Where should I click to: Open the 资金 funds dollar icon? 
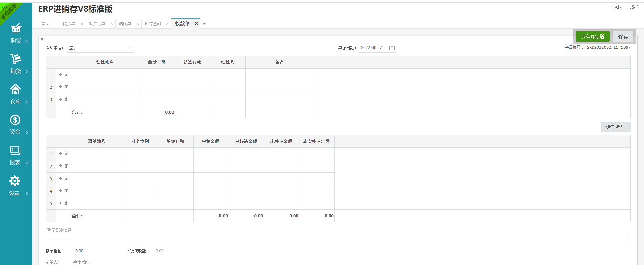click(15, 120)
